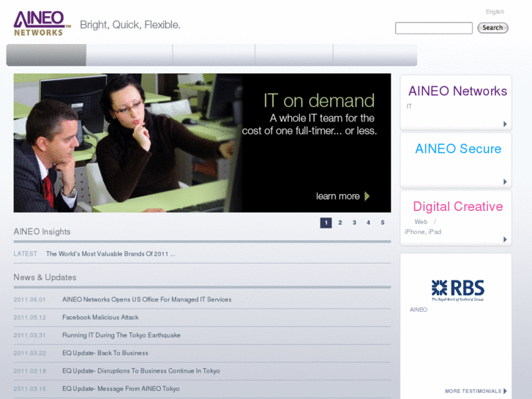Click the Search button
532x399 pixels.
pyautogui.click(x=492, y=28)
